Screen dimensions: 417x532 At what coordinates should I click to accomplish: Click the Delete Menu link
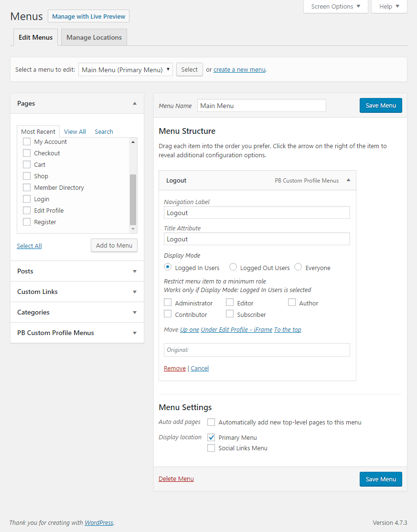point(176,479)
